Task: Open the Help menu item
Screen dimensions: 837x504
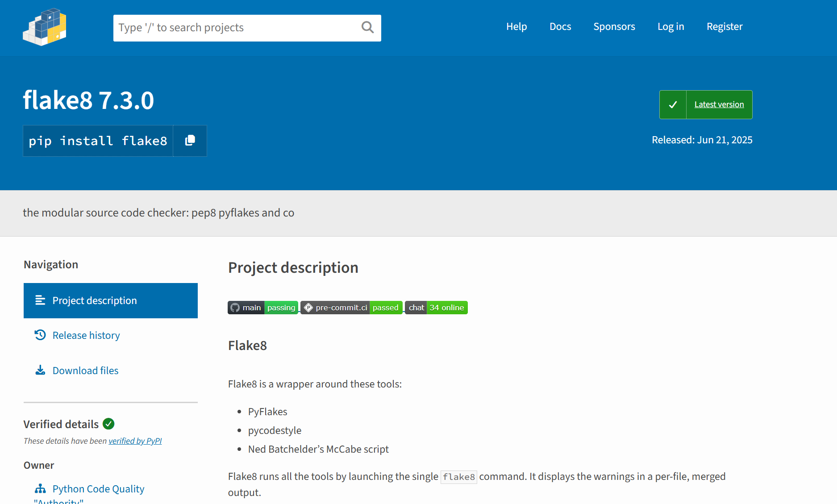Action: click(516, 27)
